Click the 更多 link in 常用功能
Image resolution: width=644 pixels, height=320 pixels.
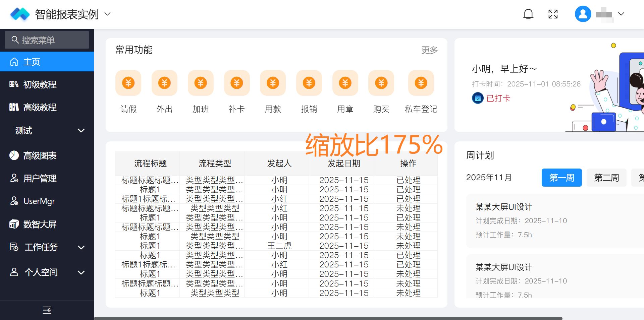429,50
